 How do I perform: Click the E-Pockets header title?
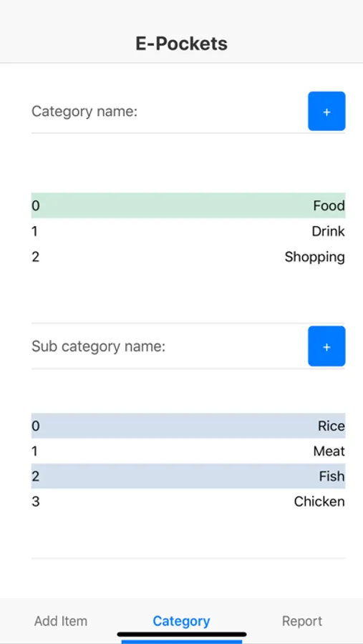(181, 44)
